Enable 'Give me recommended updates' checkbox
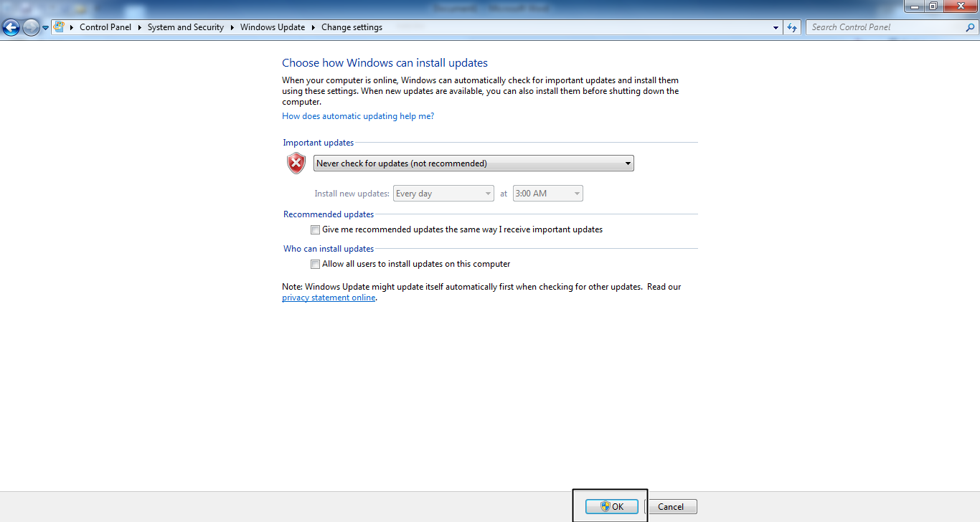This screenshot has width=980, height=522. click(x=315, y=230)
